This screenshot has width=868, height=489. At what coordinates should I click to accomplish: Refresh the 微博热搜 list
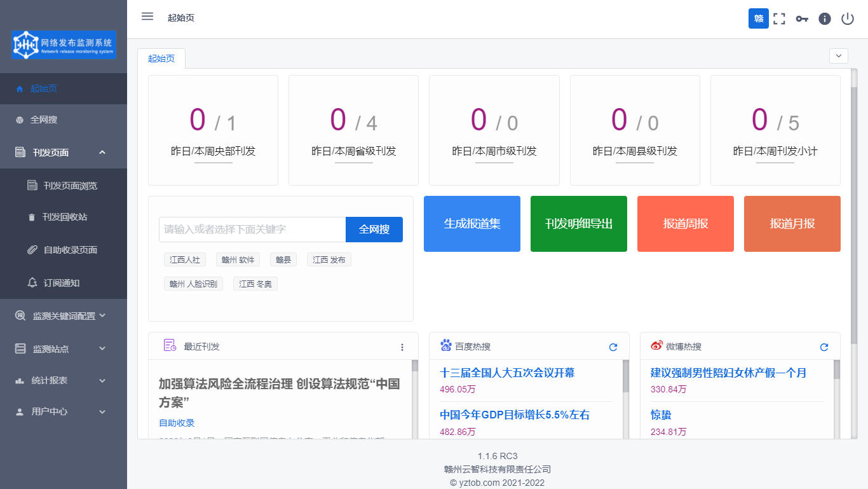824,347
